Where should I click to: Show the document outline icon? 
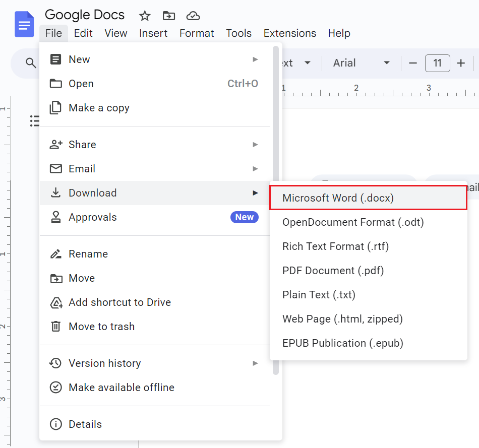[x=35, y=120]
